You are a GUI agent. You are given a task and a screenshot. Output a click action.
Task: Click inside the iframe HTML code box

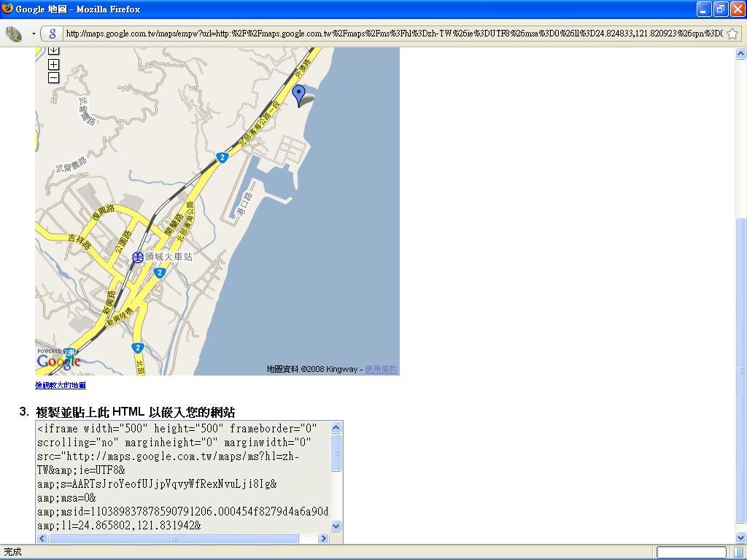[x=183, y=476]
